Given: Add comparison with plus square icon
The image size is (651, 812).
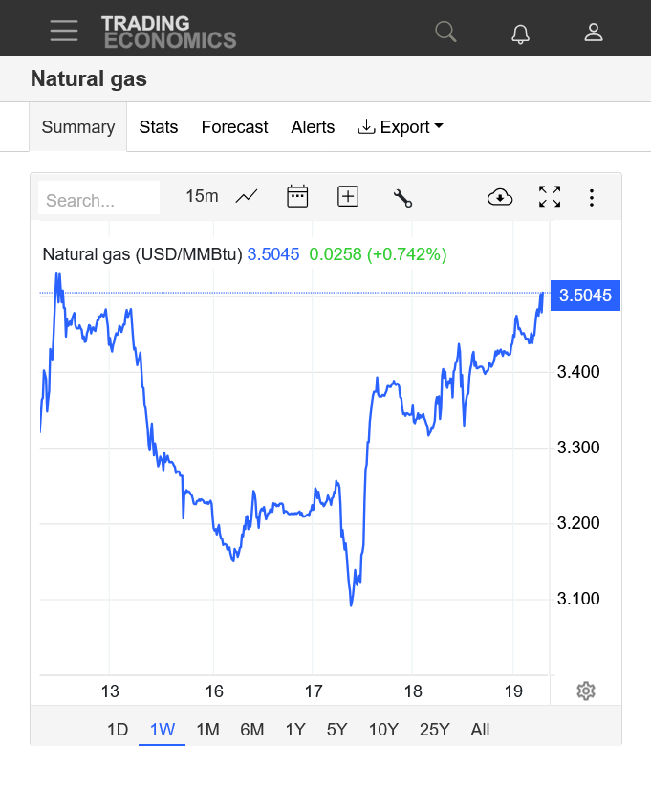Looking at the screenshot, I should tap(348, 197).
